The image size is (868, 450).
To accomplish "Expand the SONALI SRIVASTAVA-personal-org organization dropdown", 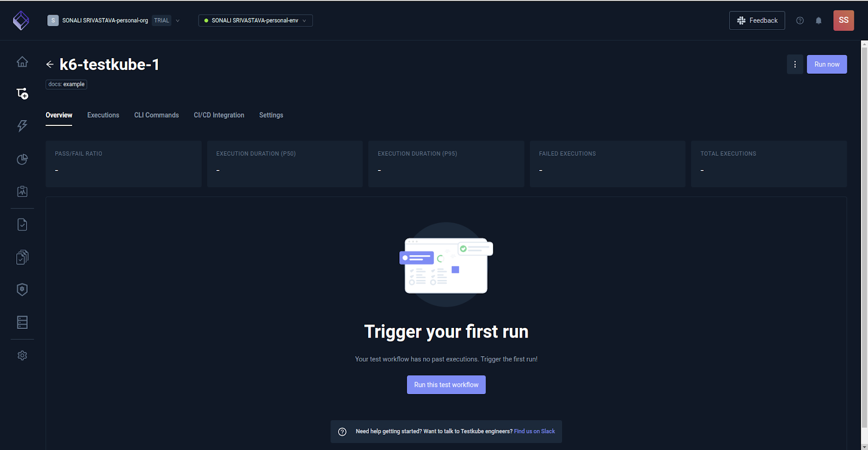I will click(x=114, y=21).
